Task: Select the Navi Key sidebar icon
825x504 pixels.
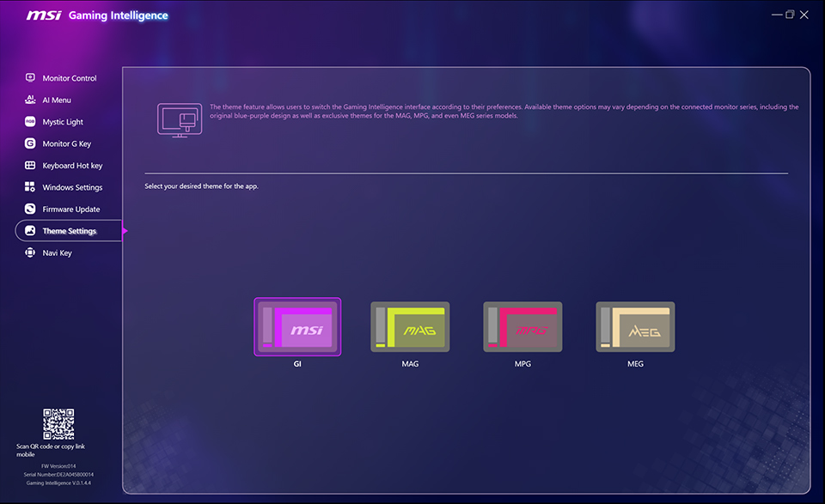Action: 31,252
